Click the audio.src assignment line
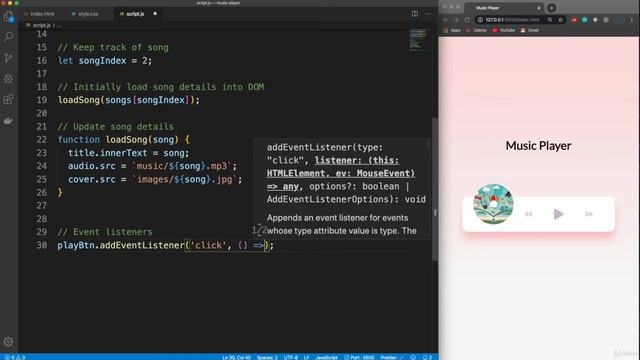Screen dimensions: 640x360 (x=152, y=166)
